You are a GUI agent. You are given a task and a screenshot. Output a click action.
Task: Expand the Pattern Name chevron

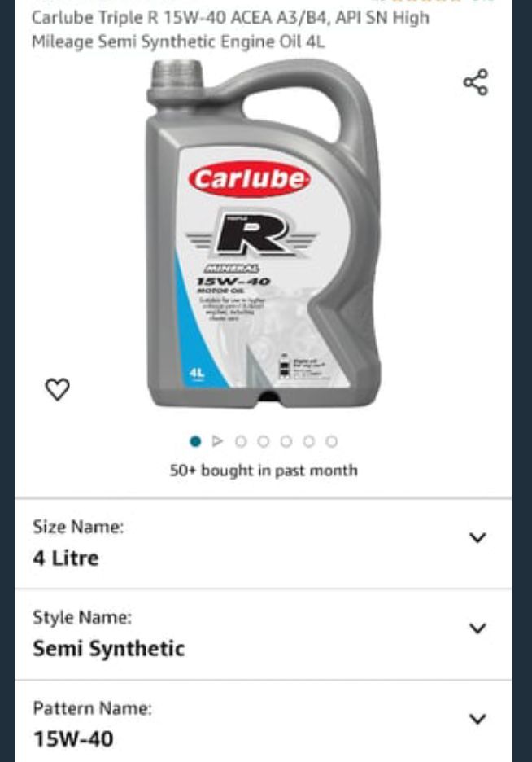pos(477,719)
